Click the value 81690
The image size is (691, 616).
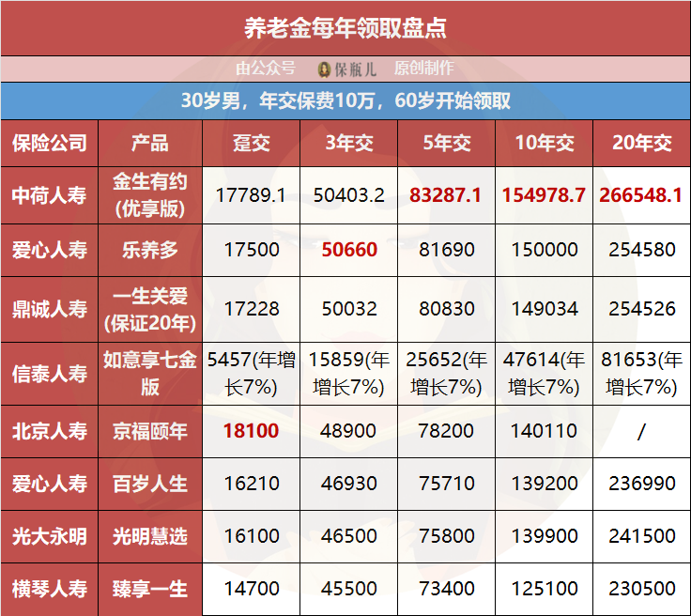pos(447,250)
